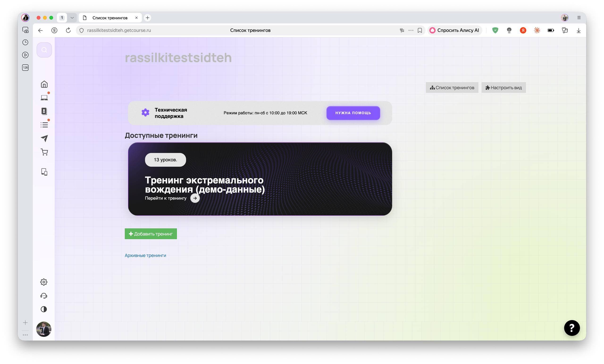Open the three dots menu in address bar
The height and width of the screenshot is (364, 604).
411,30
